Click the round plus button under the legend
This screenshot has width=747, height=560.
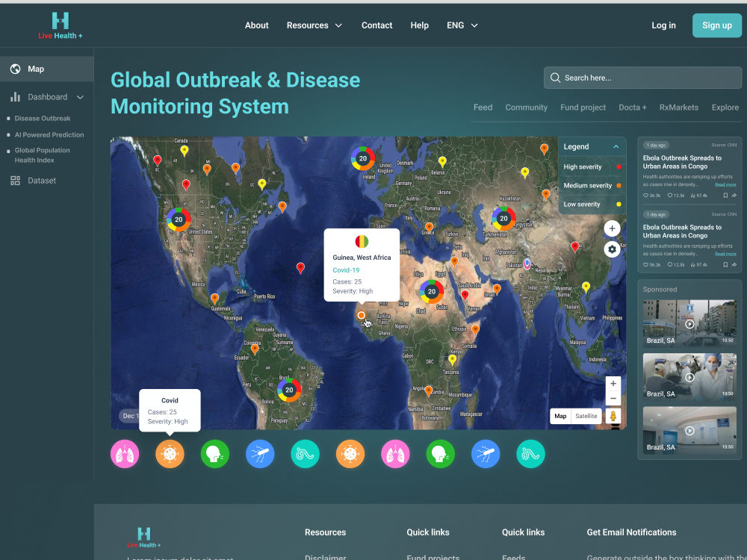(x=613, y=228)
